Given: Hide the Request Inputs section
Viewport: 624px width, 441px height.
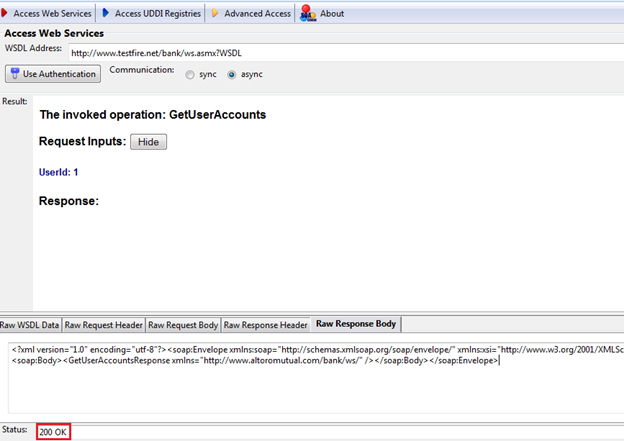Looking at the screenshot, I should (x=148, y=142).
